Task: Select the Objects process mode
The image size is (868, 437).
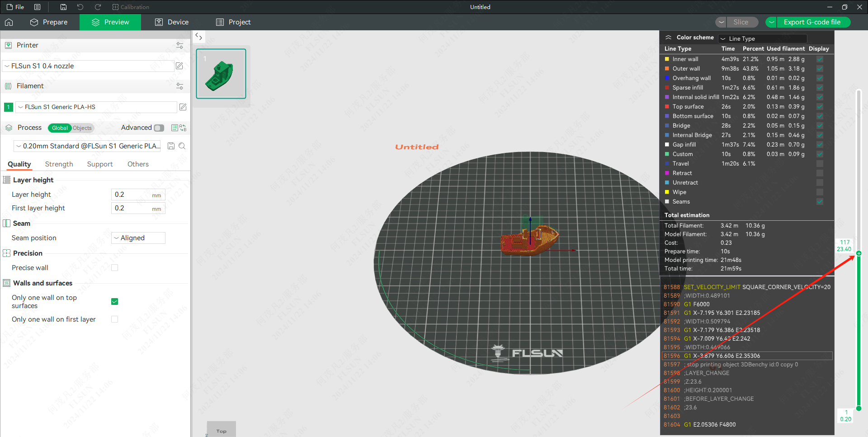Action: (82, 128)
